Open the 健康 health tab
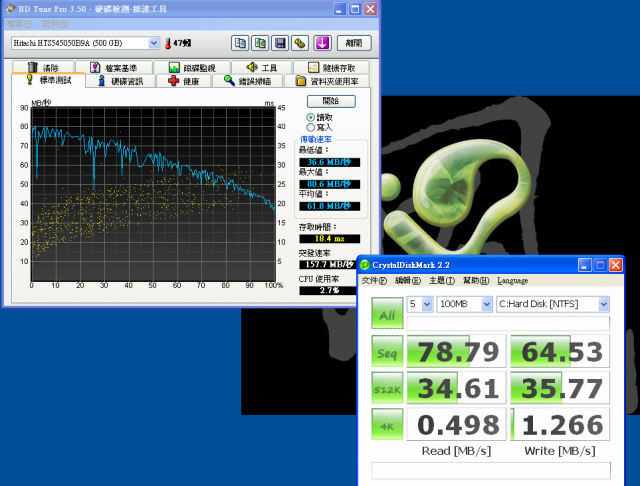The image size is (640, 486). pyautogui.click(x=184, y=81)
